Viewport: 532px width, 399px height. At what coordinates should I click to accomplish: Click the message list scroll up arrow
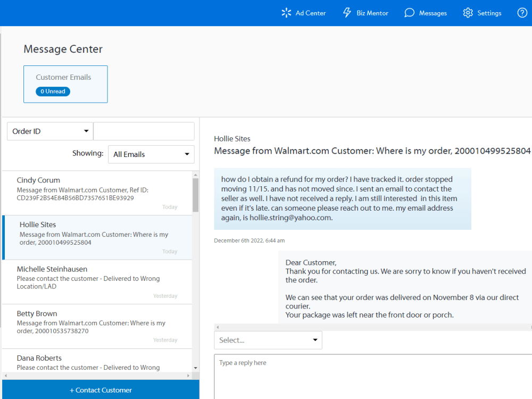pyautogui.click(x=195, y=175)
